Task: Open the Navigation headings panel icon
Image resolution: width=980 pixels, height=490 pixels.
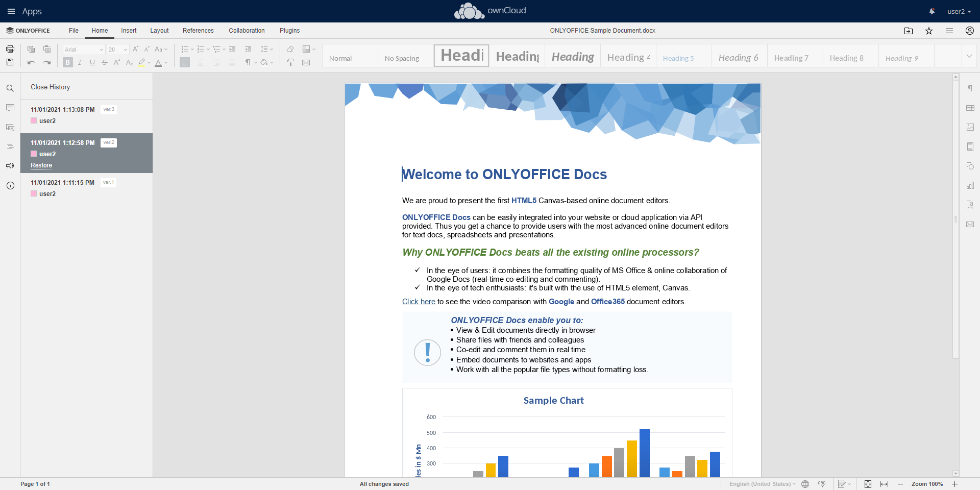Action: 10,146
